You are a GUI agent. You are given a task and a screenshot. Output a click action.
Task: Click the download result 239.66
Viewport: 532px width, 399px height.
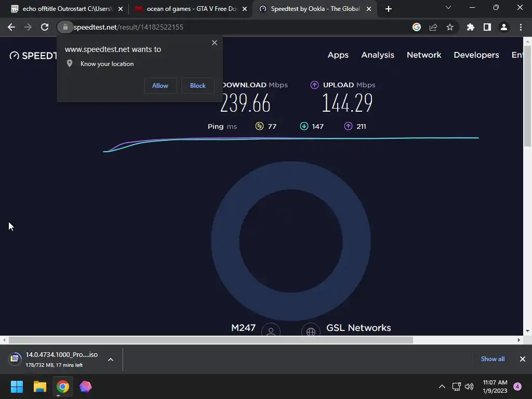(245, 103)
